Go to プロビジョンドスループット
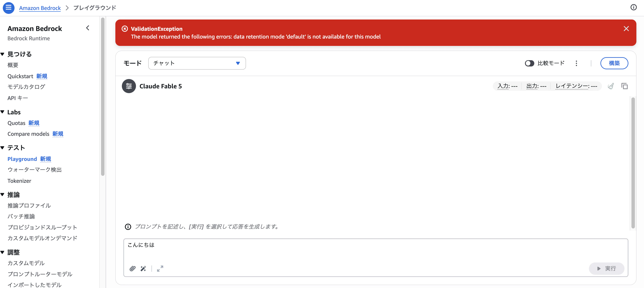This screenshot has width=644, height=288. [42, 227]
